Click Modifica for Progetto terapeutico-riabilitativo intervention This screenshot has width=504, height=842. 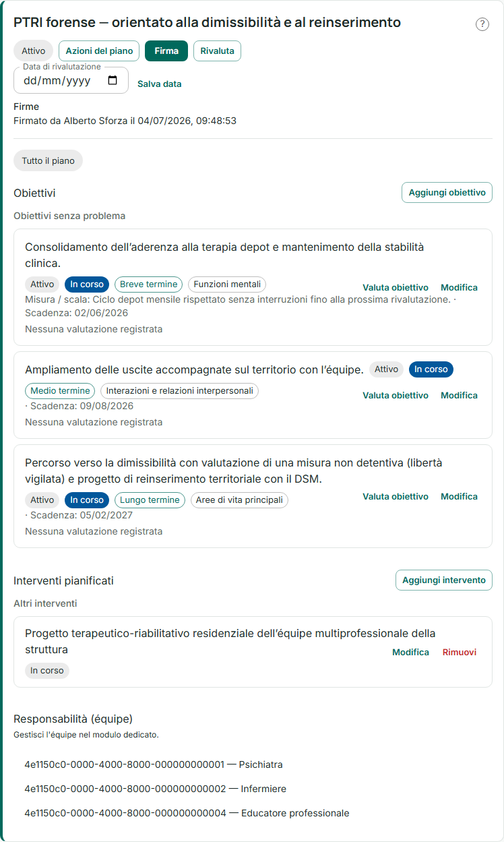pos(410,652)
